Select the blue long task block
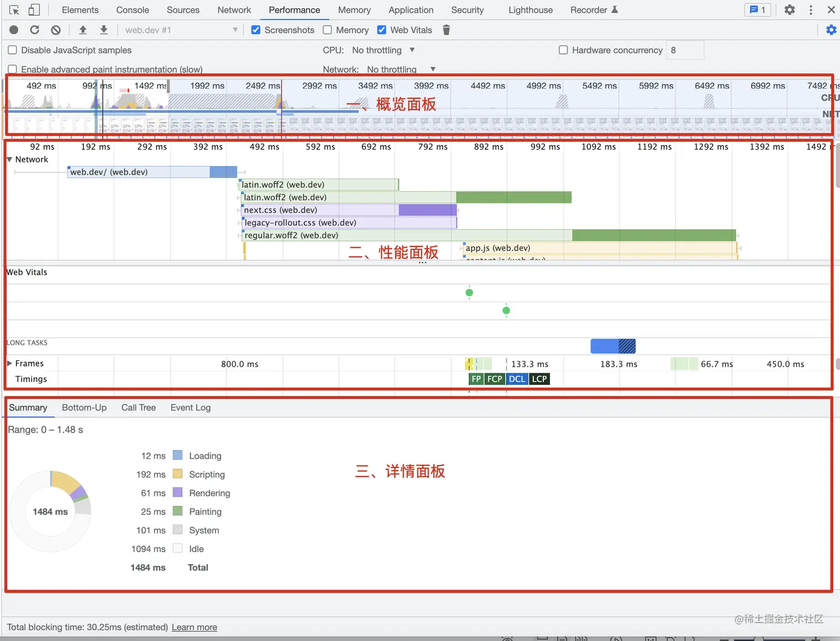The width and height of the screenshot is (840, 641). click(x=613, y=346)
